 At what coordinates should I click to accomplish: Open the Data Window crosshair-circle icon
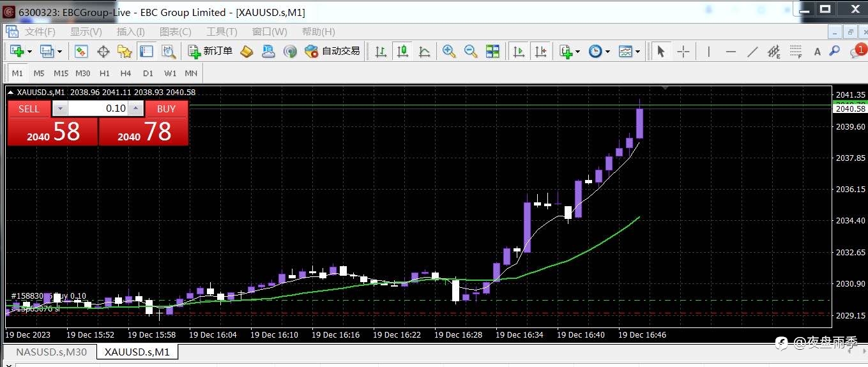[x=103, y=52]
